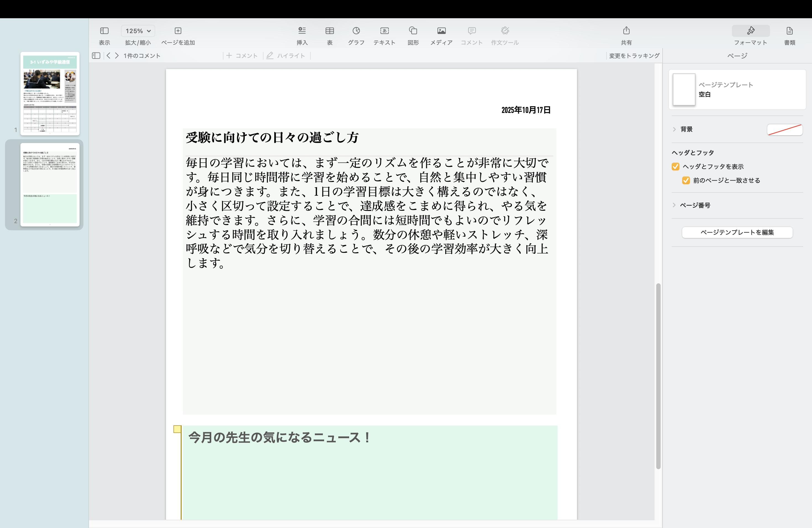Click the 共有 share icon

[626, 31]
